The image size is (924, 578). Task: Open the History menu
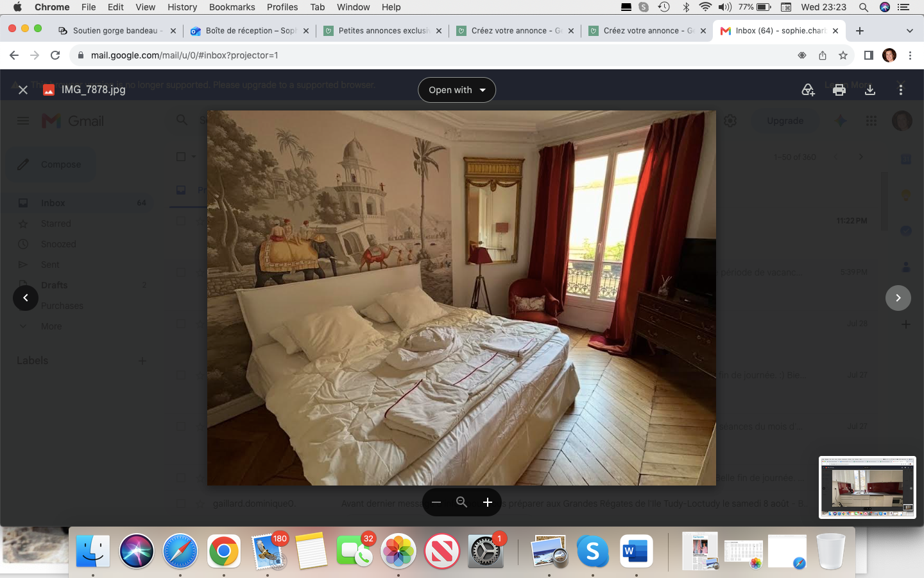[182, 7]
